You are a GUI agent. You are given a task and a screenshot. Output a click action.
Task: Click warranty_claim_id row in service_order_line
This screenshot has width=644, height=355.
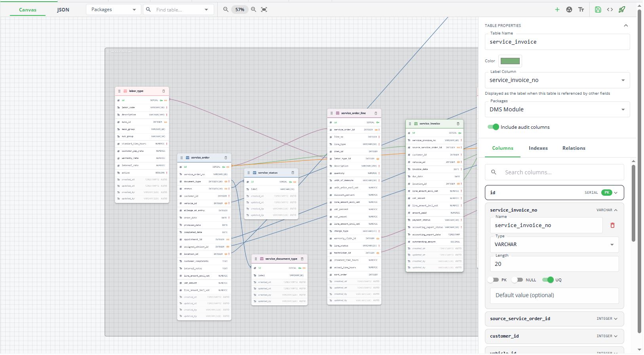pyautogui.click(x=354, y=239)
